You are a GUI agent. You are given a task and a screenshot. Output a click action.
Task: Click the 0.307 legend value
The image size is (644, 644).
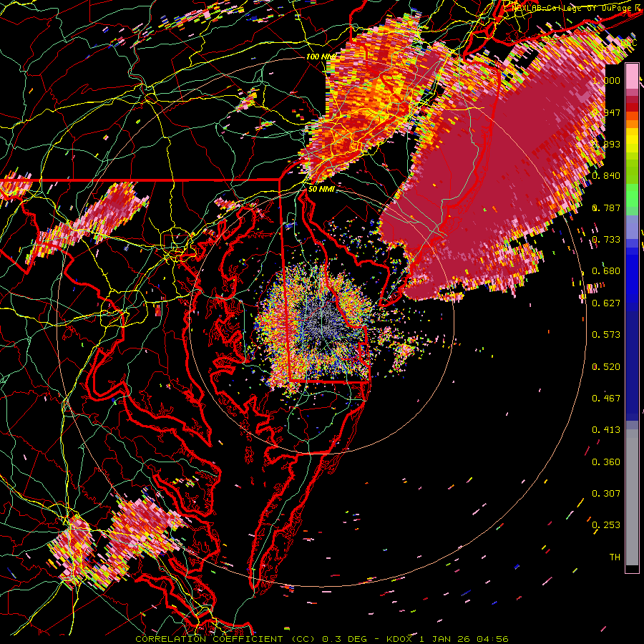[607, 494]
